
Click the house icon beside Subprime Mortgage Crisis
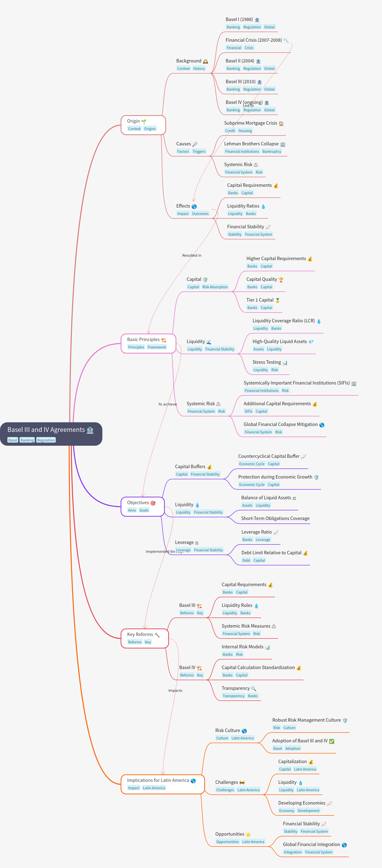point(281,124)
